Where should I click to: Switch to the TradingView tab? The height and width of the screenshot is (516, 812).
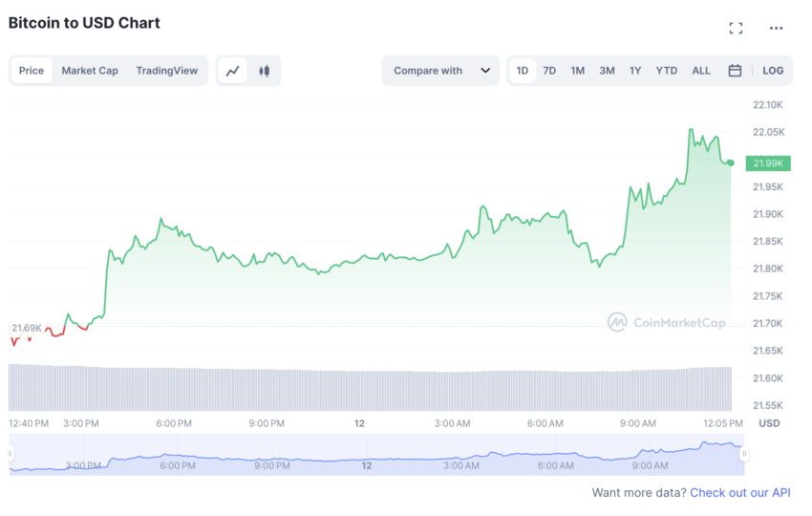(x=166, y=71)
